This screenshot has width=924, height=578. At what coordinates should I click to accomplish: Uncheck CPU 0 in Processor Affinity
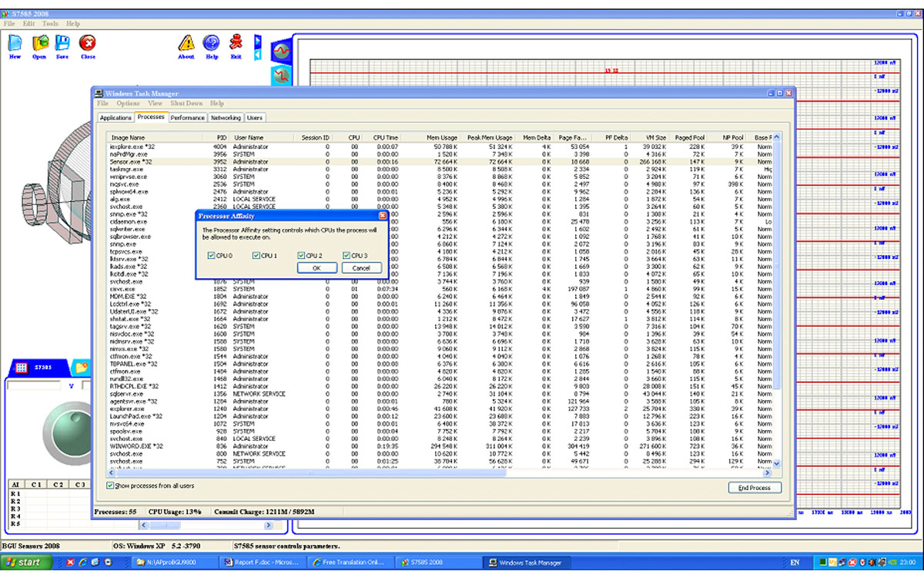[211, 256]
